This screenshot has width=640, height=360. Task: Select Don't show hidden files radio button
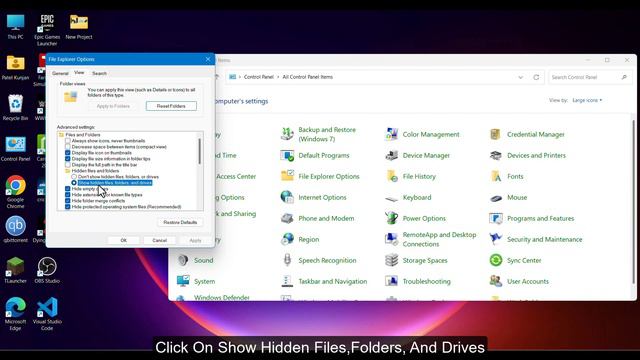point(74,177)
